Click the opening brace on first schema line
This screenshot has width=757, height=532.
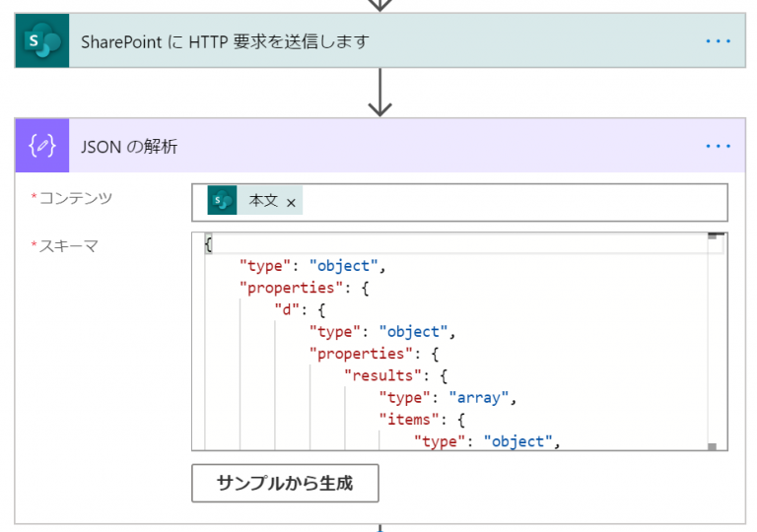click(x=209, y=243)
